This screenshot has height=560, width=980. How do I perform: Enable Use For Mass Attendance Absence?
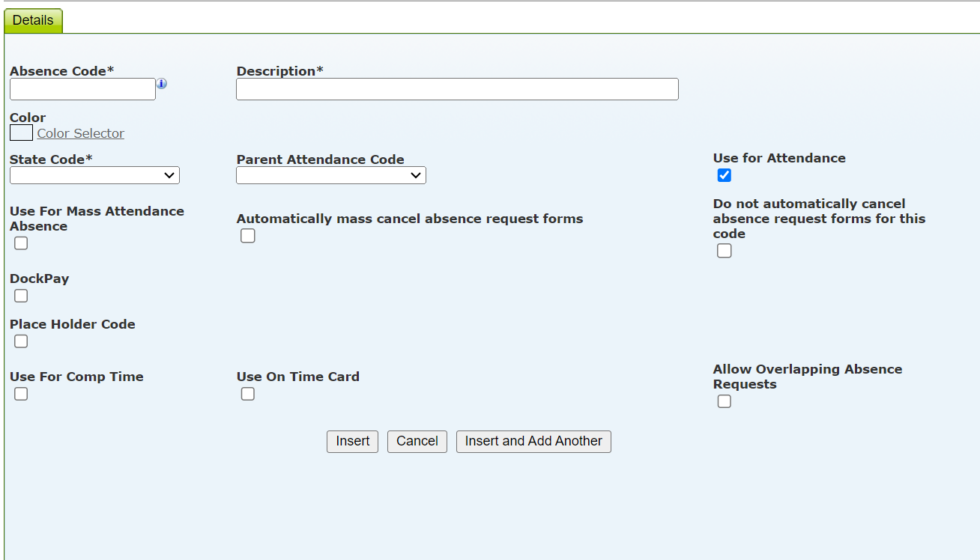21,243
